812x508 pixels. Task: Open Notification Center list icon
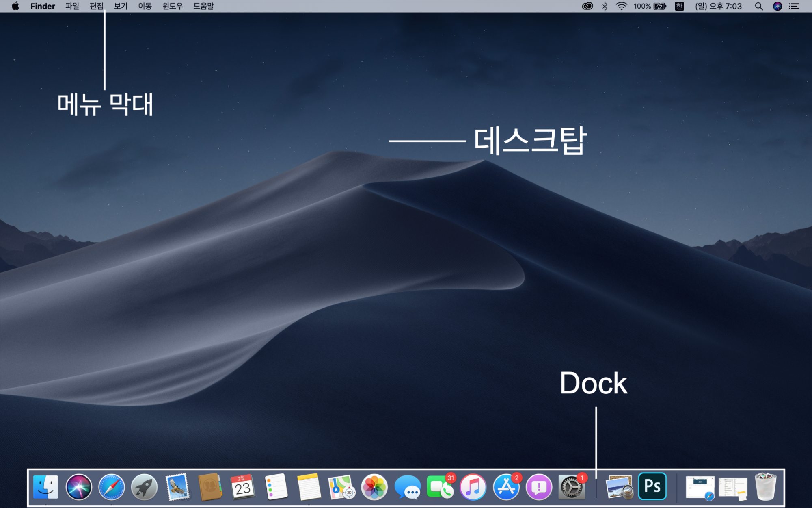click(x=794, y=6)
